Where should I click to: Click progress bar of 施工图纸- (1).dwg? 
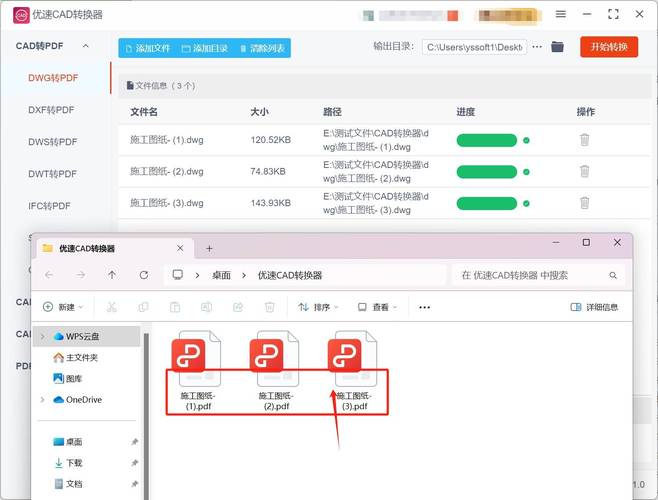pyautogui.click(x=487, y=140)
